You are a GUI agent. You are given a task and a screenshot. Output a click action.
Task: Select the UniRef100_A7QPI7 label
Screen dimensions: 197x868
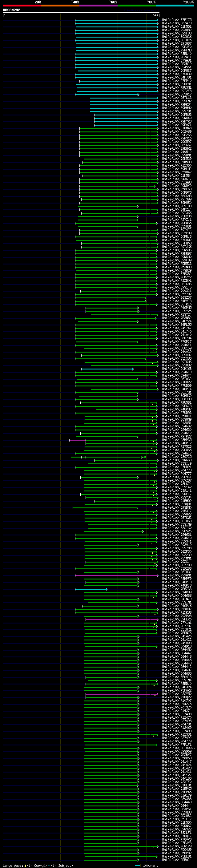coord(176,342)
